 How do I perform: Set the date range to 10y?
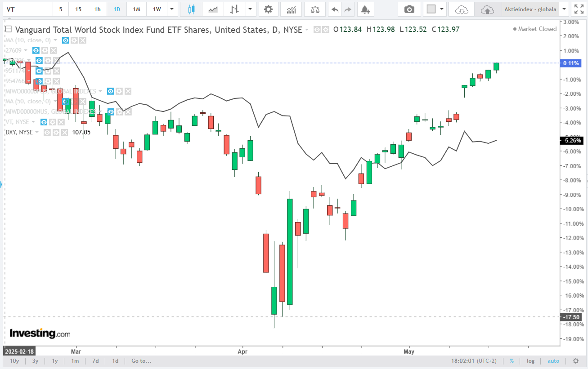tap(14, 361)
